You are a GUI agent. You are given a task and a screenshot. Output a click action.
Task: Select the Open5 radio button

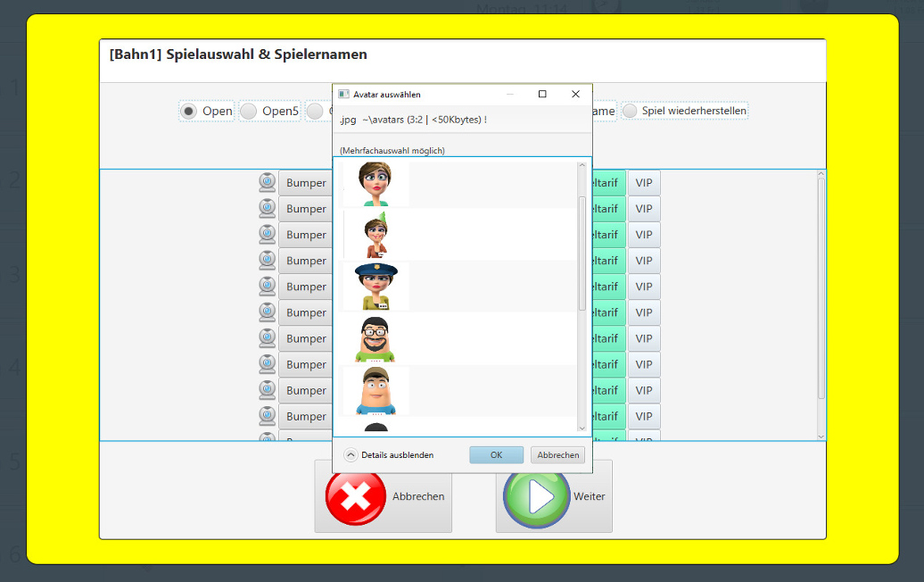tap(249, 112)
